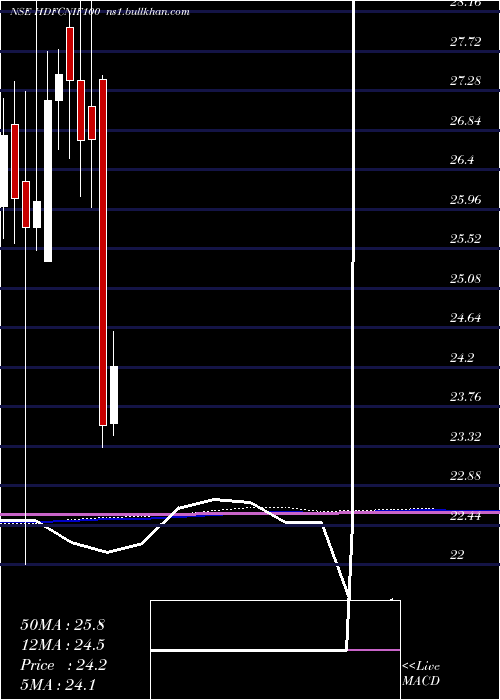Click the 24.64 price axis label
Viewport: 500px width, 700px height.
point(466,318)
